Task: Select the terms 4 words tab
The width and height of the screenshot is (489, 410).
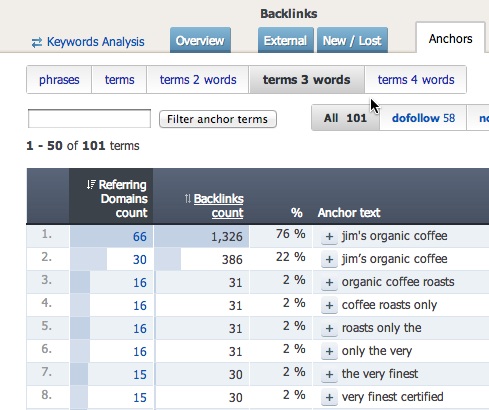Action: pyautogui.click(x=416, y=80)
